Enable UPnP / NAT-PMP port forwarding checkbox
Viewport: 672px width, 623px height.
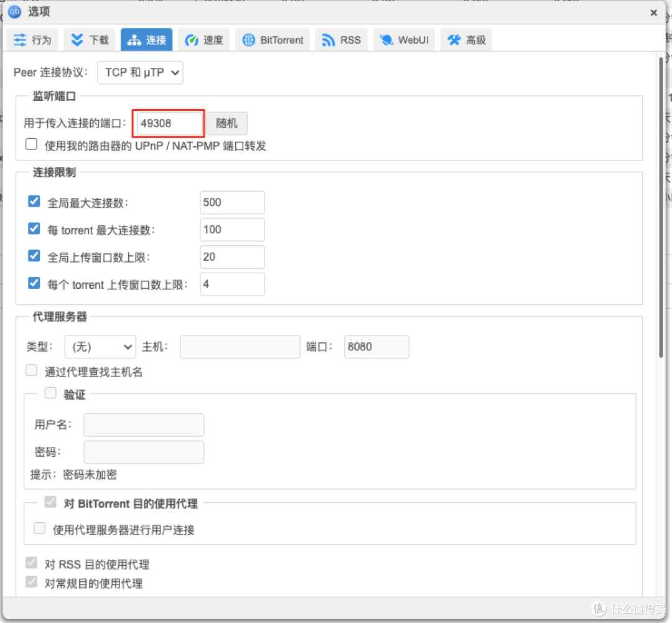(31, 144)
